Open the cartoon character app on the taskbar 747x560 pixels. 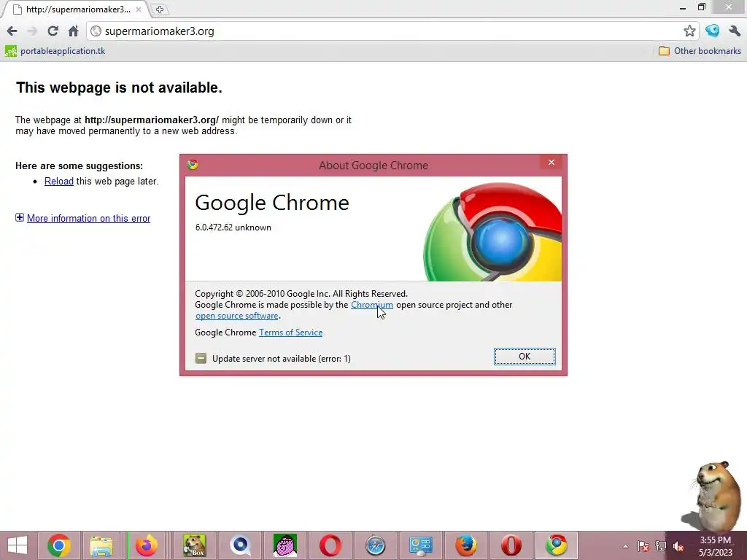[285, 545]
